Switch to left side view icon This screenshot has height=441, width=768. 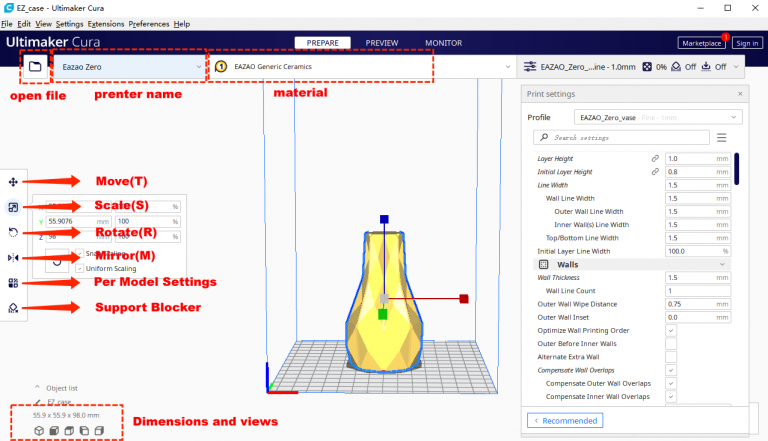84,431
